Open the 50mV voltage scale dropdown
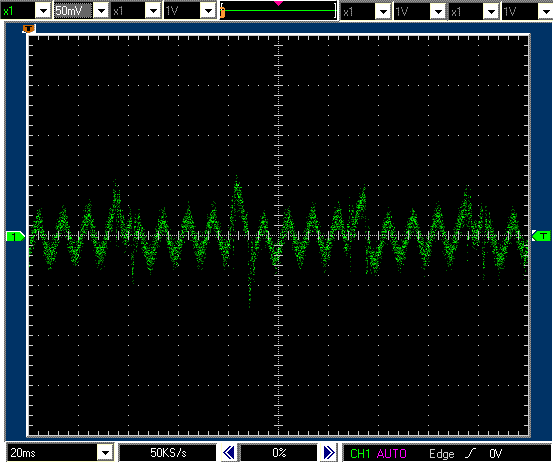Image resolution: width=553 pixels, height=462 pixels. 101,11
